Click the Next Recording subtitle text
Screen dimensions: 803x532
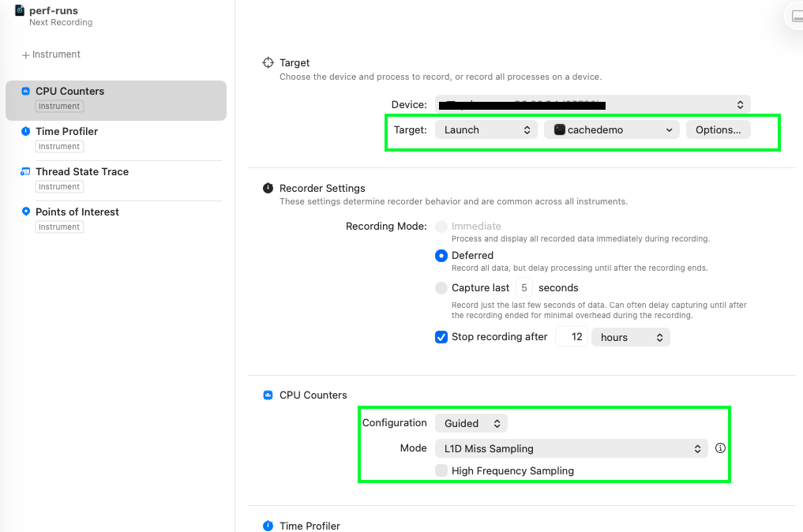pos(61,23)
